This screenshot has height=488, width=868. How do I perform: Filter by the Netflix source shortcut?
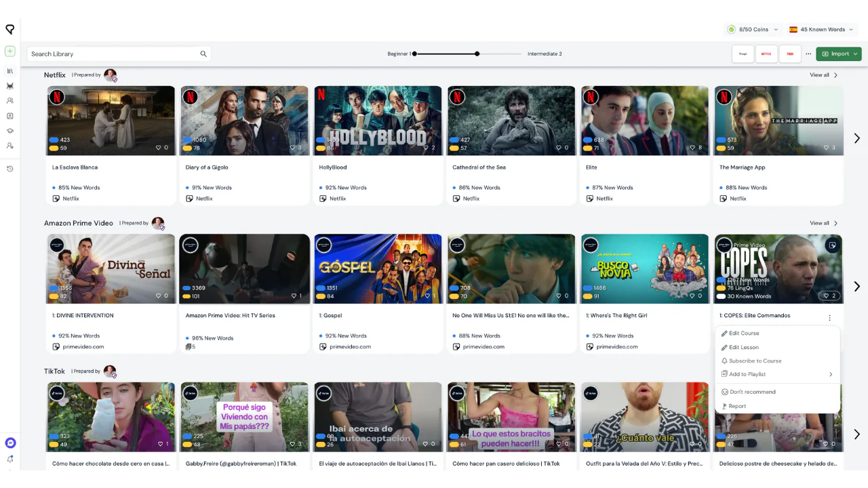click(x=766, y=54)
